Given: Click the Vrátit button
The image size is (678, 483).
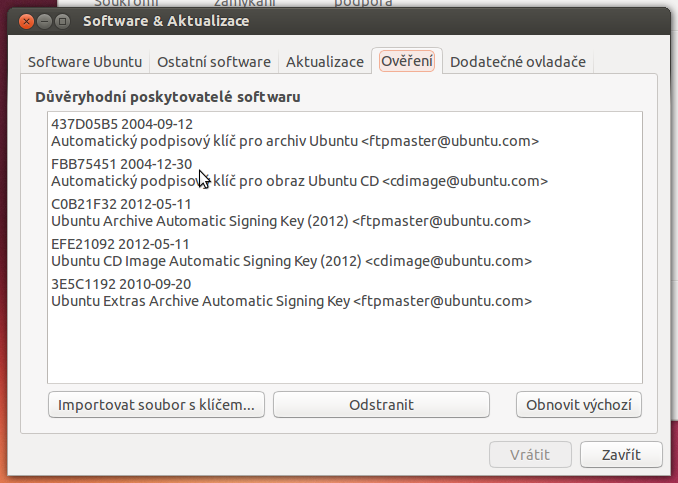Looking at the screenshot, I should (x=530, y=454).
